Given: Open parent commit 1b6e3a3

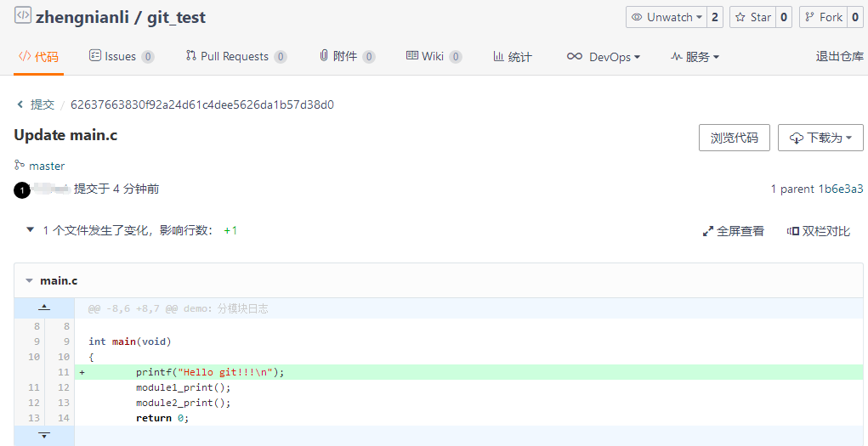Looking at the screenshot, I should (840, 189).
